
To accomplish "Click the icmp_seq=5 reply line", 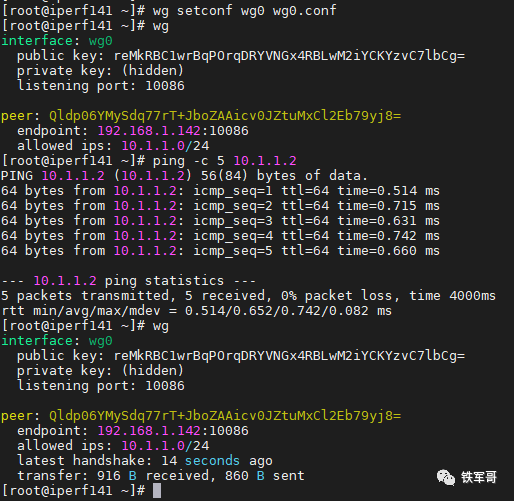I will click(x=220, y=251).
